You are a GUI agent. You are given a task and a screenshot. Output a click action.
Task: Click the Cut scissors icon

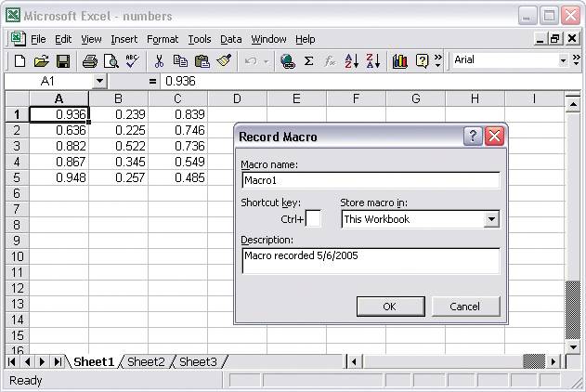159,61
